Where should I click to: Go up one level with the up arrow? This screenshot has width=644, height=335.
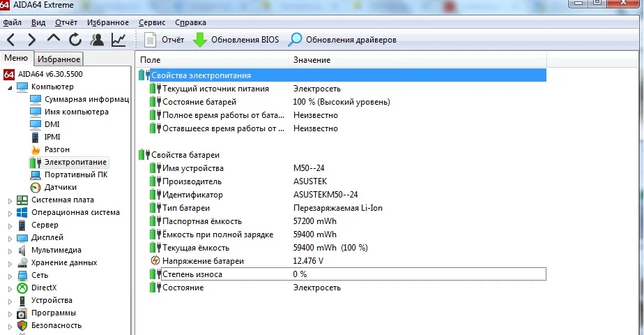click(x=54, y=39)
